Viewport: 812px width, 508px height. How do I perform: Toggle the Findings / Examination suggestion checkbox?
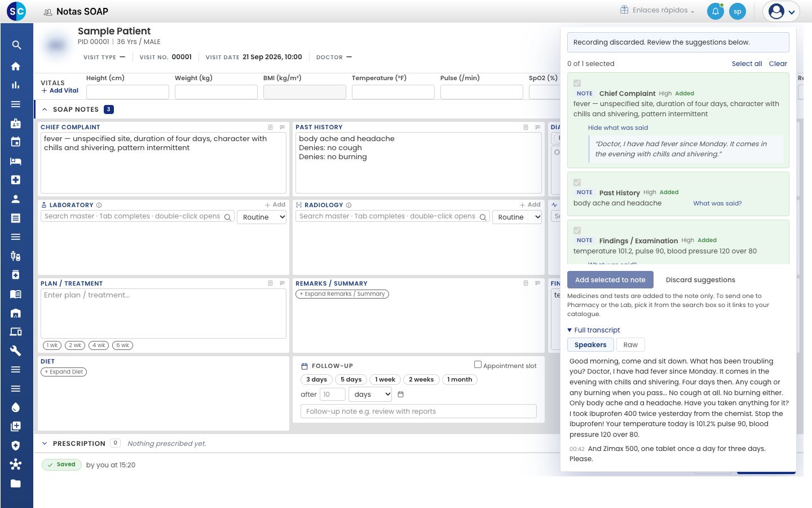click(x=577, y=231)
